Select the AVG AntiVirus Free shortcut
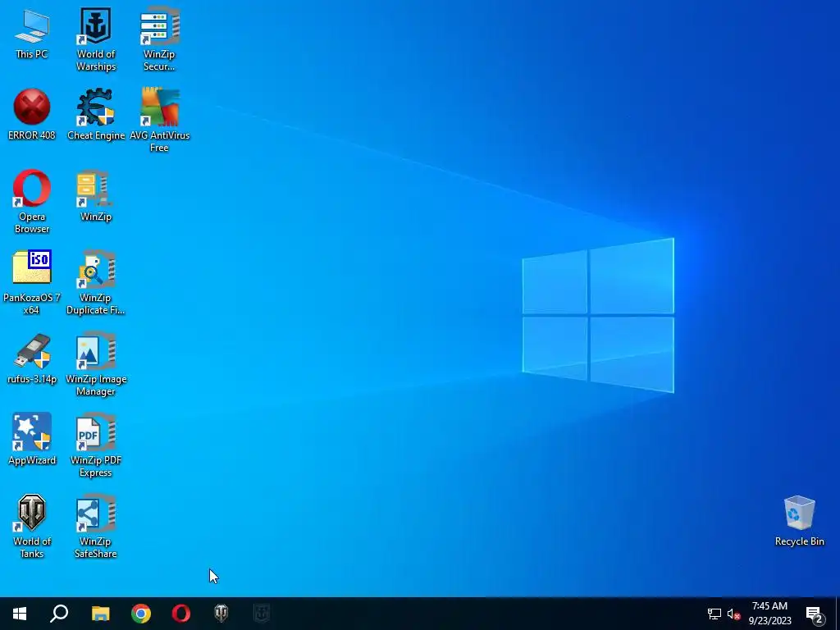 [x=159, y=120]
